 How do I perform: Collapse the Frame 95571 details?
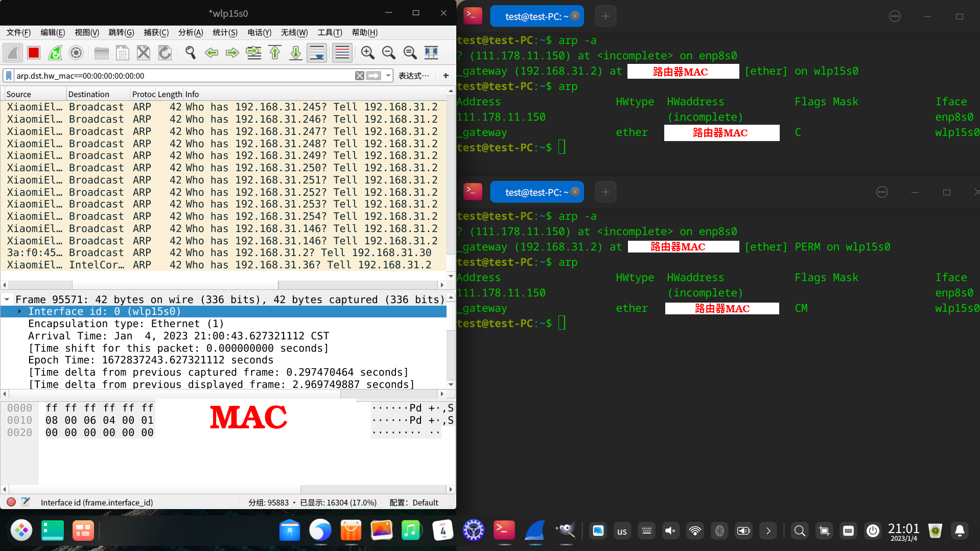(7, 300)
